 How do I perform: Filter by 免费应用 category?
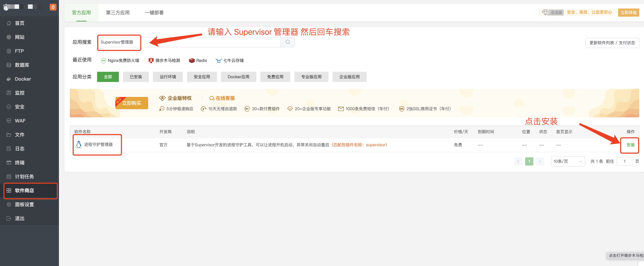tap(275, 77)
